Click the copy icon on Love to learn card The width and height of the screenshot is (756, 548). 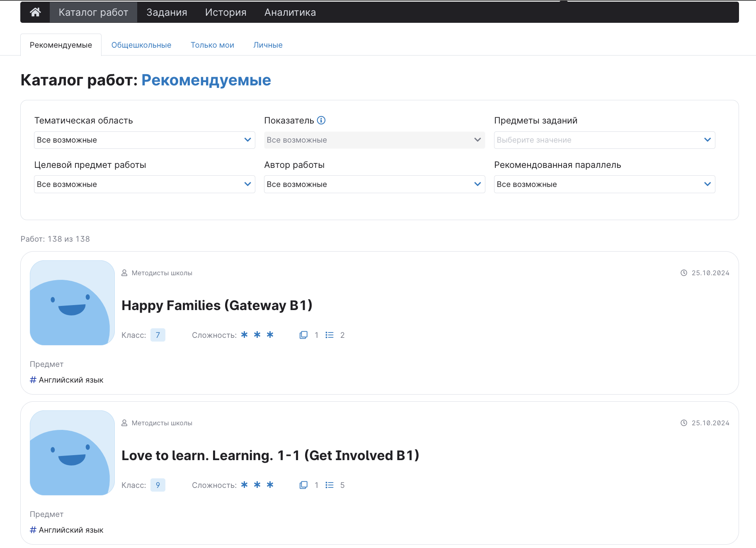click(303, 485)
